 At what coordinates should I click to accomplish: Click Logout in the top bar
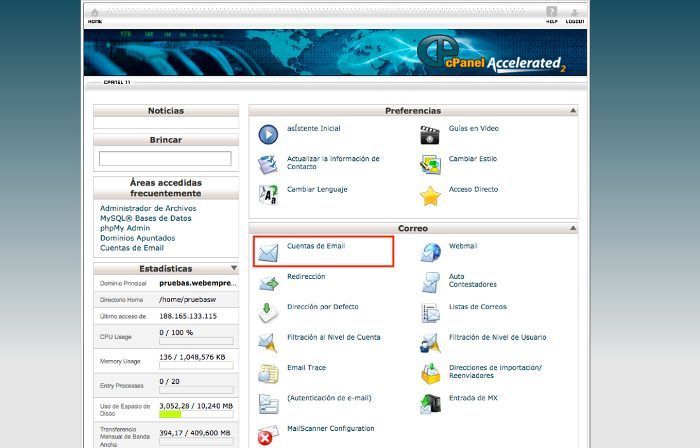575,16
